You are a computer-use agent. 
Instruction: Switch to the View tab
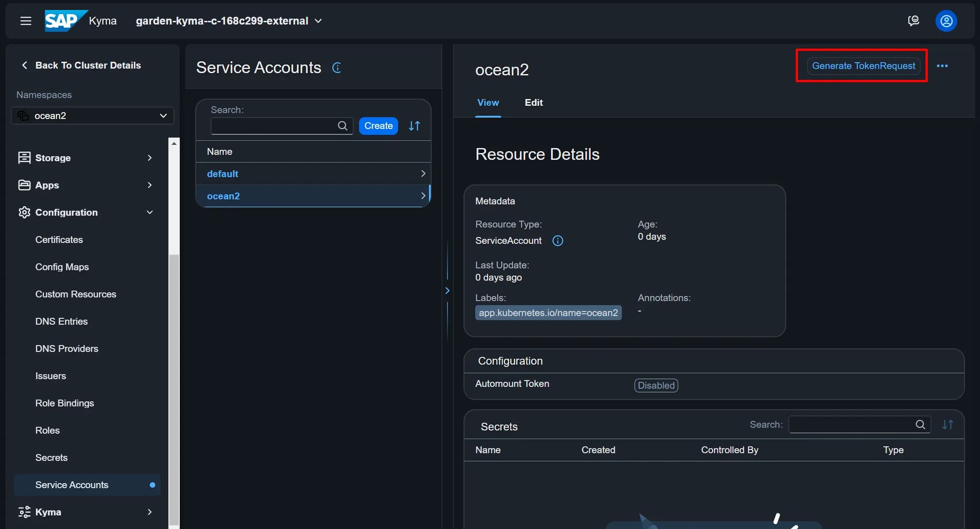488,103
